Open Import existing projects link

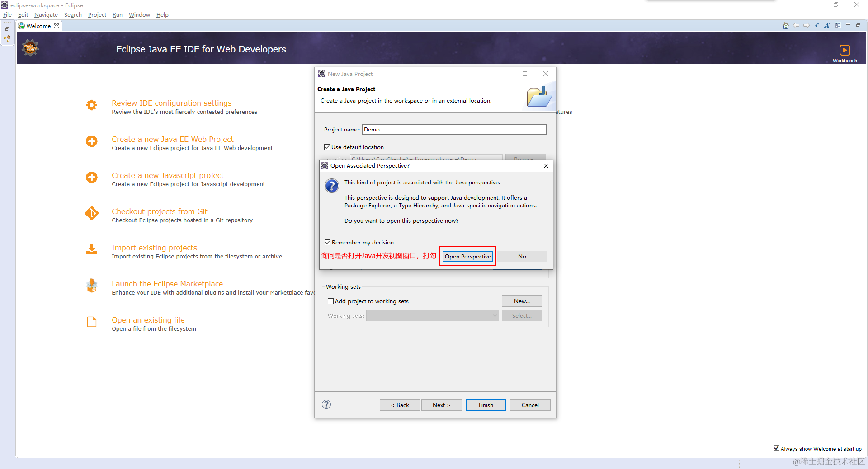(155, 248)
